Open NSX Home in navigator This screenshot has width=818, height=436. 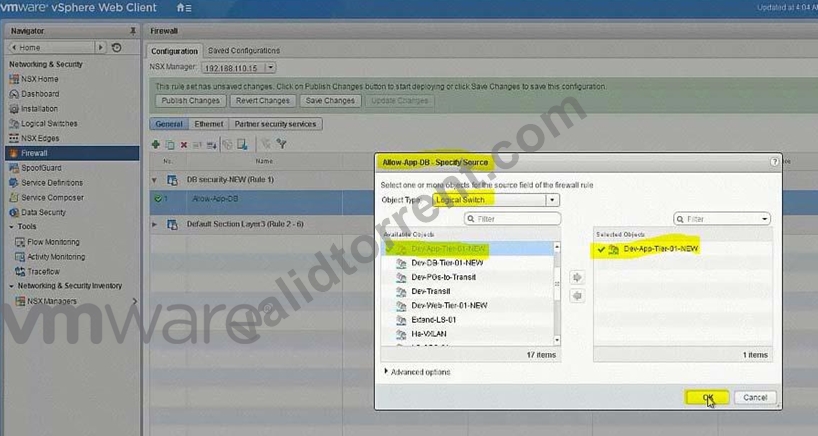click(40, 79)
